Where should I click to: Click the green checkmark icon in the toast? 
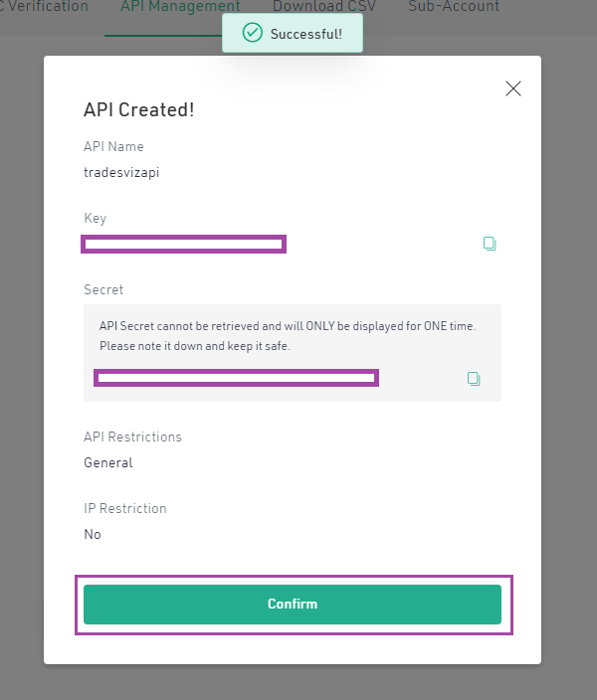pos(252,33)
